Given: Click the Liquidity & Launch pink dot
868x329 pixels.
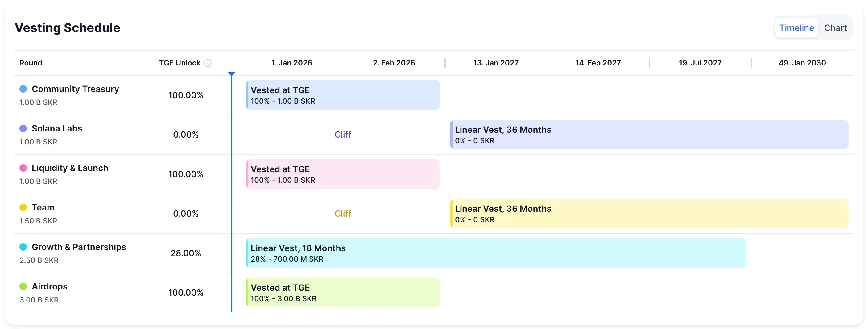Looking at the screenshot, I should [x=23, y=168].
